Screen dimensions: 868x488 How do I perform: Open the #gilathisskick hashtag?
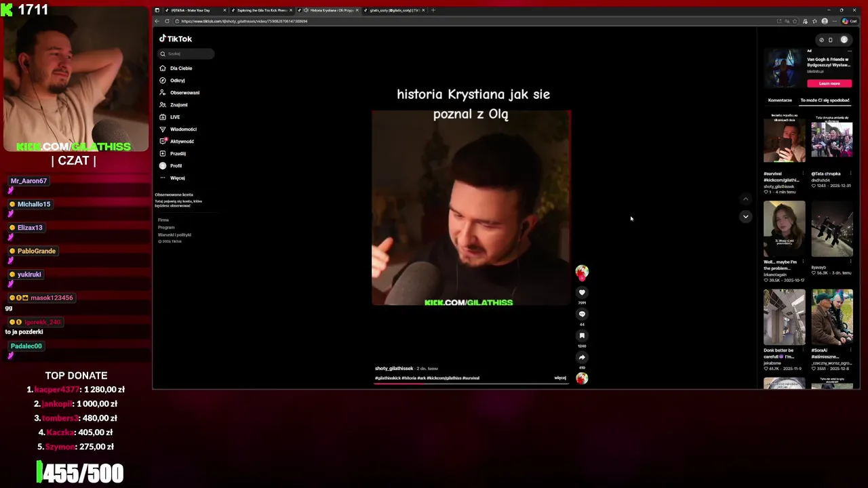pos(387,378)
